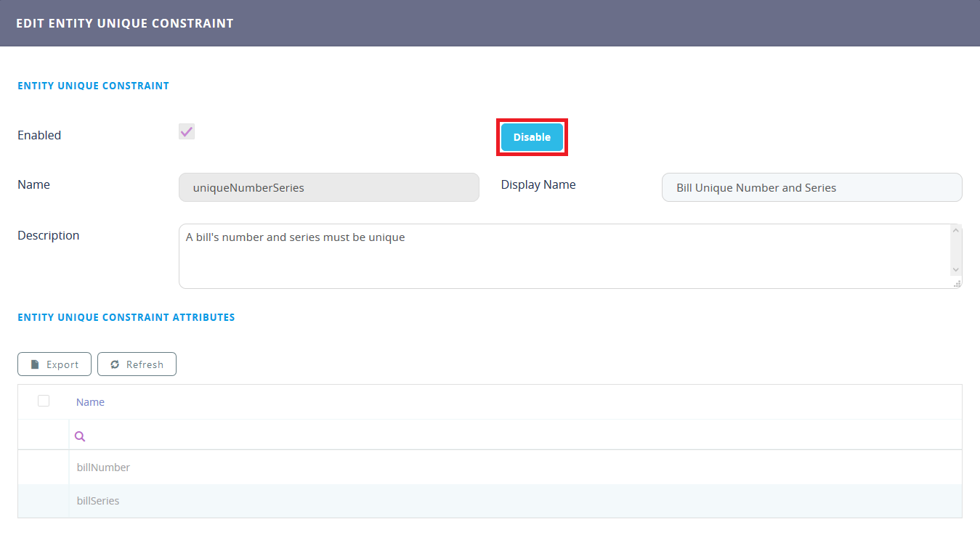This screenshot has width=980, height=543.
Task: Click the Name field containing uniqueNumberSeries
Action: pyautogui.click(x=328, y=187)
